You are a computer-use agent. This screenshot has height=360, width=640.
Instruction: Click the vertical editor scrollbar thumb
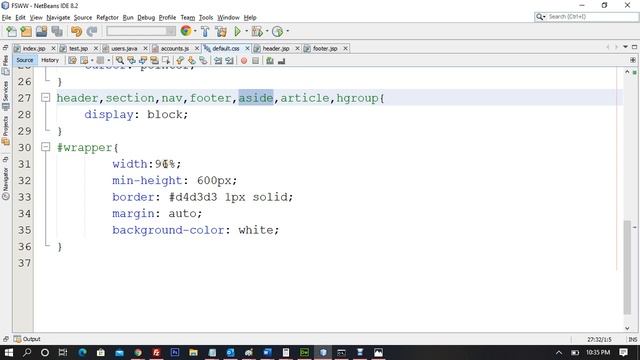(x=627, y=267)
